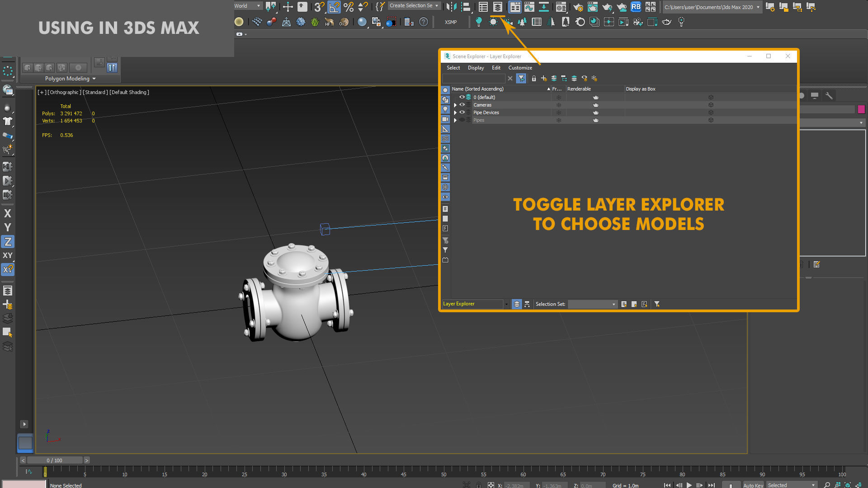Show the hidden Pipes layer
Image resolution: width=868 pixels, height=488 pixels.
[x=462, y=120]
